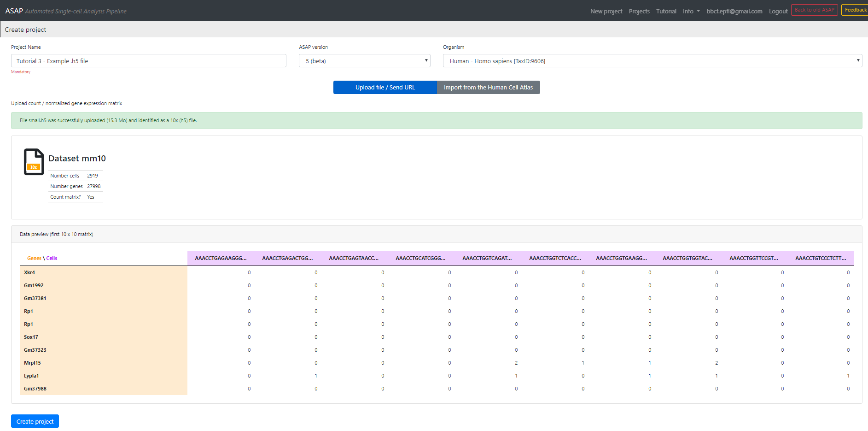This screenshot has height=431, width=868.
Task: Click the Logout link
Action: (778, 11)
